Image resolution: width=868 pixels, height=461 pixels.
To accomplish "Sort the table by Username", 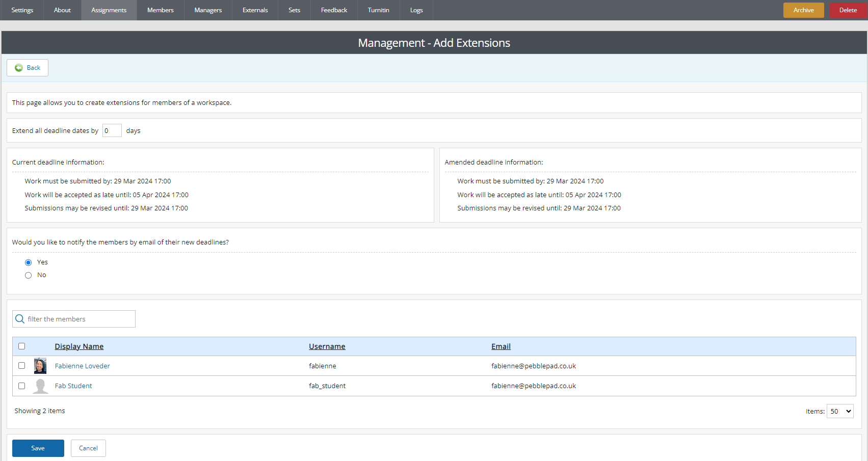I will click(x=327, y=346).
